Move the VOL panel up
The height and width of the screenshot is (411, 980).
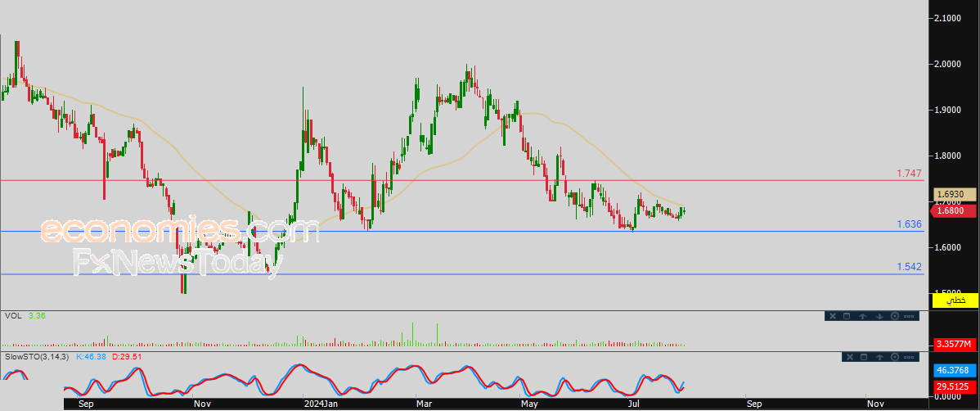tap(863, 316)
